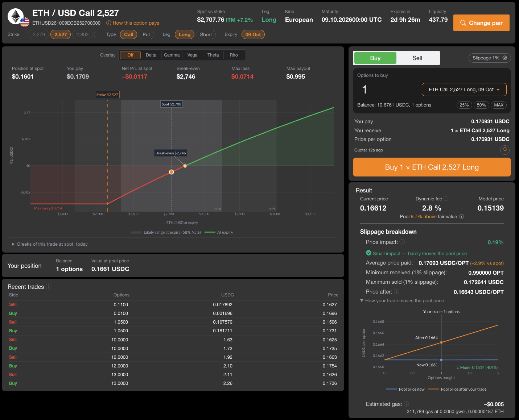Viewport: 519px width, 420px height.
Task: Click the Estimated gas info icon
Action: [407, 404]
